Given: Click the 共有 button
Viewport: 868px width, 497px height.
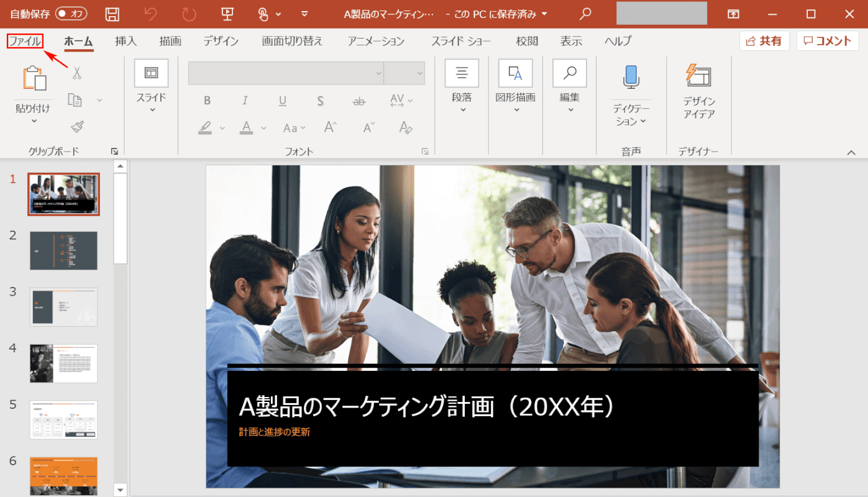Looking at the screenshot, I should click(764, 41).
